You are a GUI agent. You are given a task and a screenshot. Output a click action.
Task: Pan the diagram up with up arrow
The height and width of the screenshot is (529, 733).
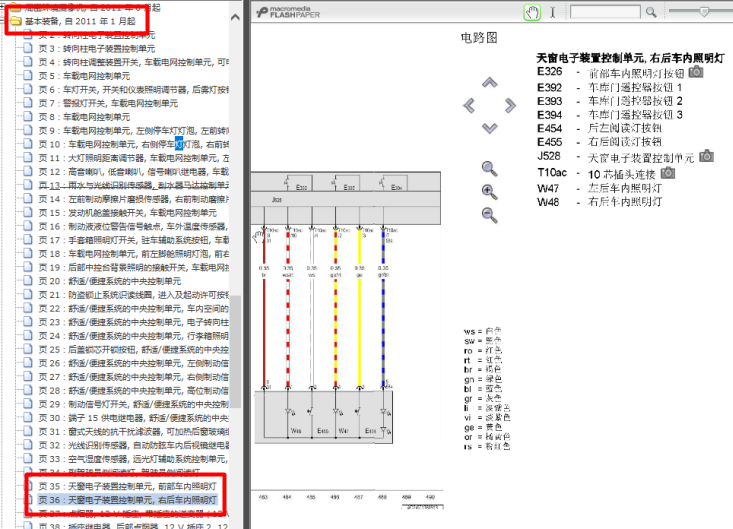pyautogui.click(x=489, y=83)
